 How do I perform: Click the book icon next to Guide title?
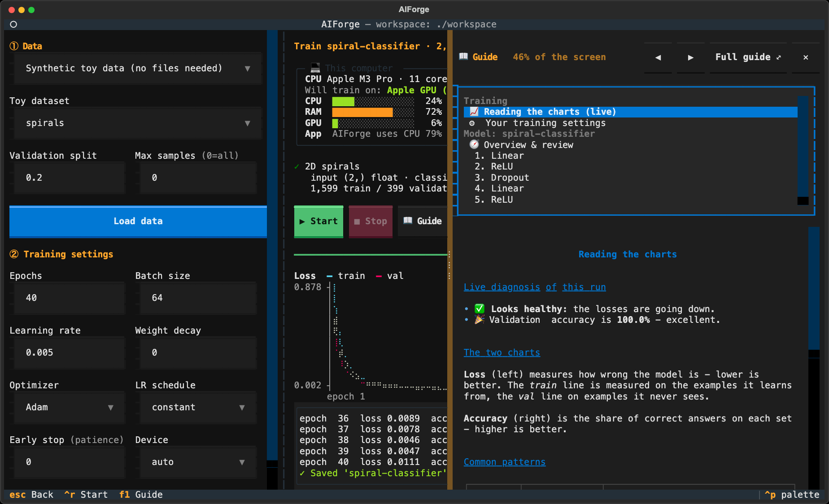(463, 56)
